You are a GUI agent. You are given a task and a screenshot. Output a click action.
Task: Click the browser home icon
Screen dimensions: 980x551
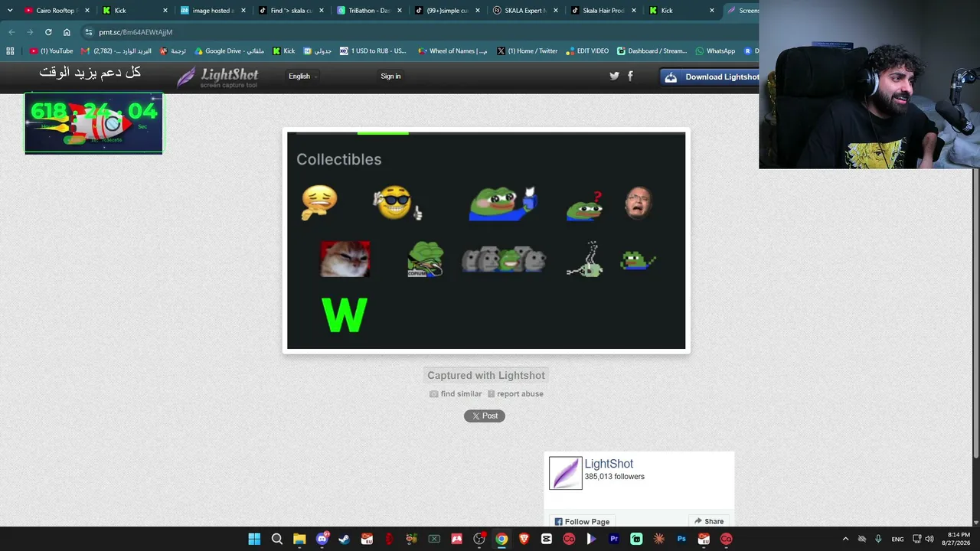pyautogui.click(x=67, y=32)
